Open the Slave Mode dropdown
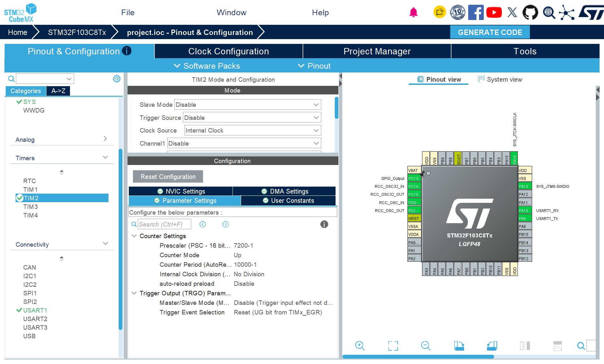The image size is (604, 364). pyautogui.click(x=248, y=105)
